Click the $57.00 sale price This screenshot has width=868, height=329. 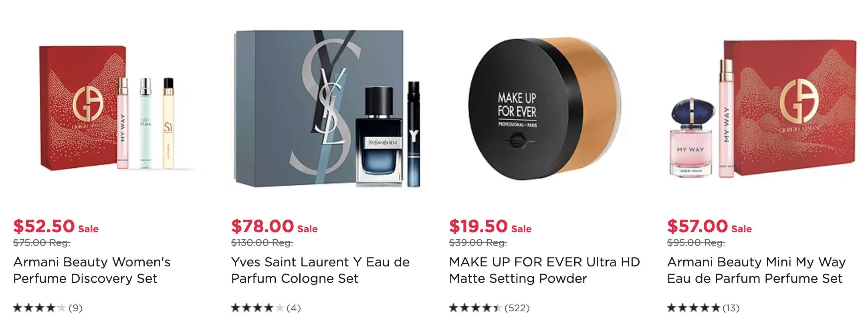click(698, 226)
